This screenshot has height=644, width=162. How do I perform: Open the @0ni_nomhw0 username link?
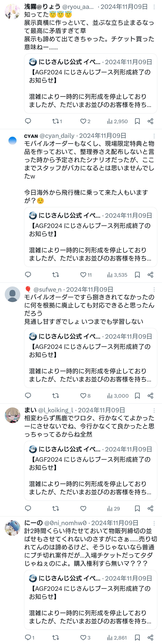coord(65,523)
